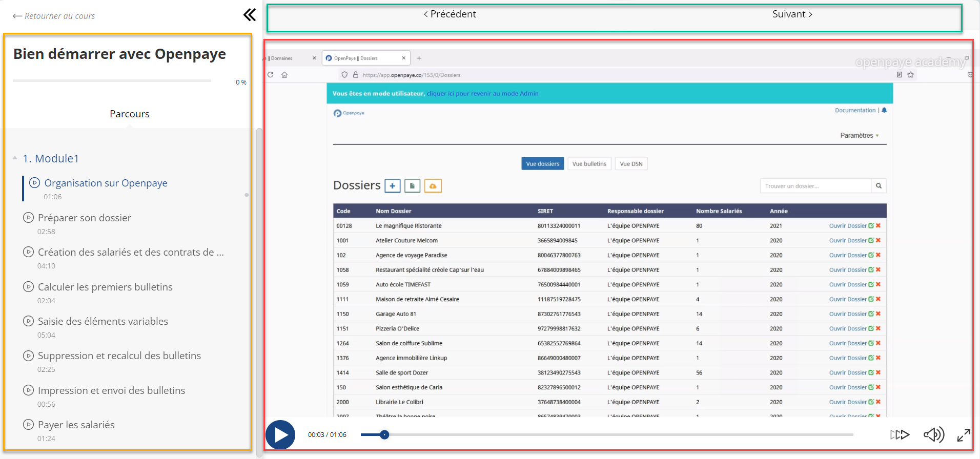980x459 pixels.
Task: Open lesson Suppression et recalcul des bulletins
Action: pos(119,356)
